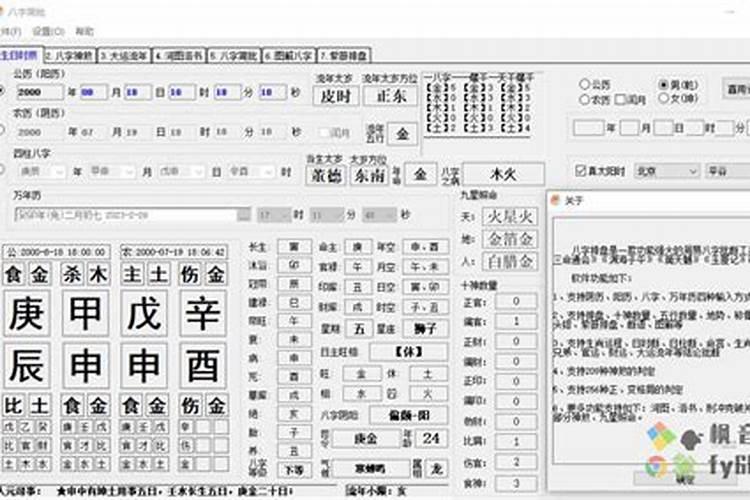Toggle the 真太阳时 checkbox
750x500 pixels.
pyautogui.click(x=580, y=171)
